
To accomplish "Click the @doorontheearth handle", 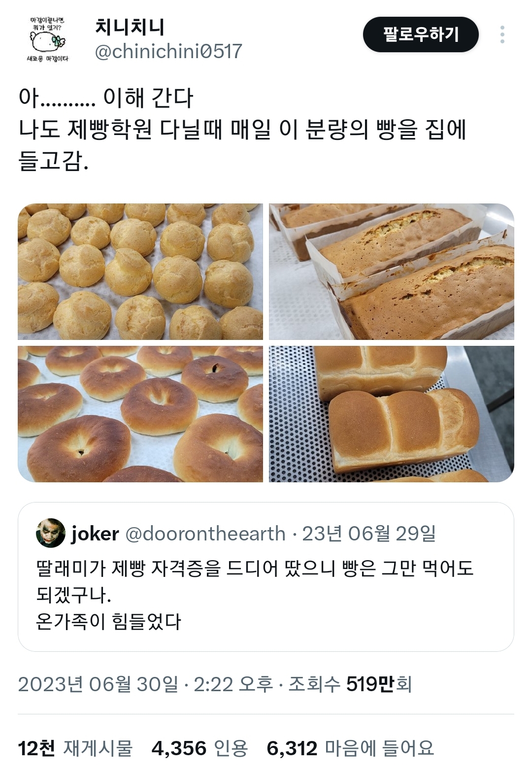I will click(x=206, y=534).
